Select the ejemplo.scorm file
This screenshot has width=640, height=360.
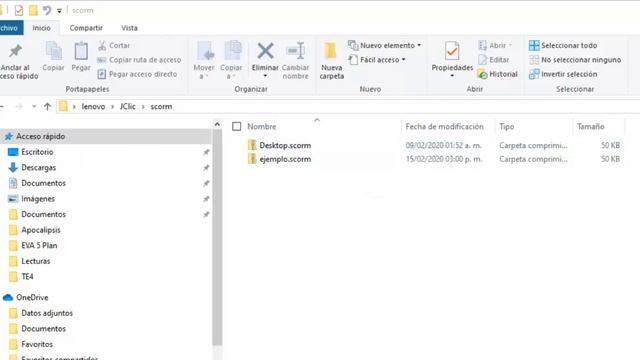pyautogui.click(x=285, y=159)
